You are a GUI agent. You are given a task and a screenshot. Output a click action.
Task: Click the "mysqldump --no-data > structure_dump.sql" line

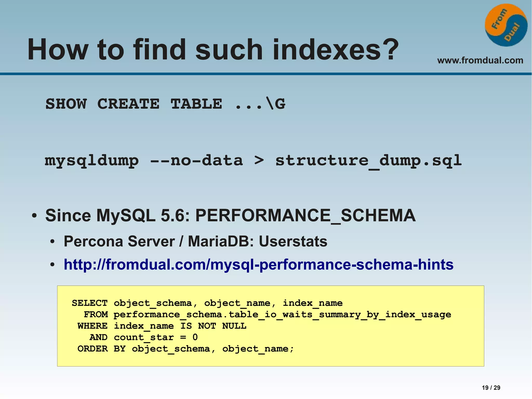[253, 161]
